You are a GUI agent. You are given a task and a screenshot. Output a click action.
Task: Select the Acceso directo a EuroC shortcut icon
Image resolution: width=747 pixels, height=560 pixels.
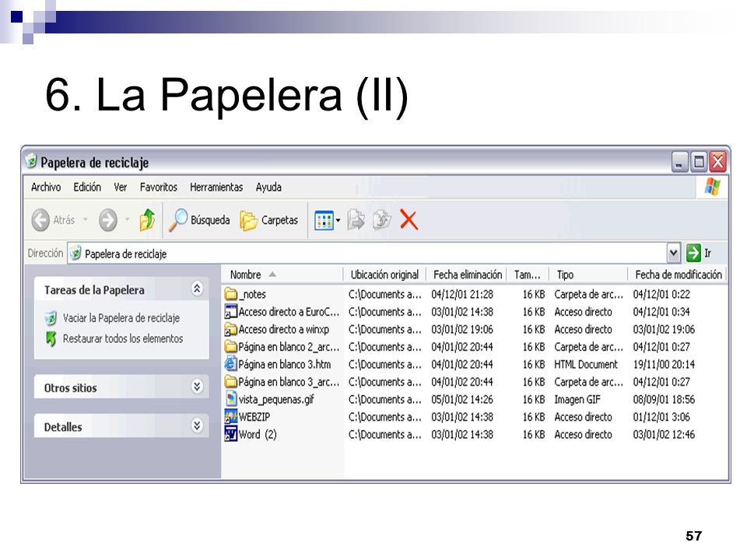[x=230, y=312]
